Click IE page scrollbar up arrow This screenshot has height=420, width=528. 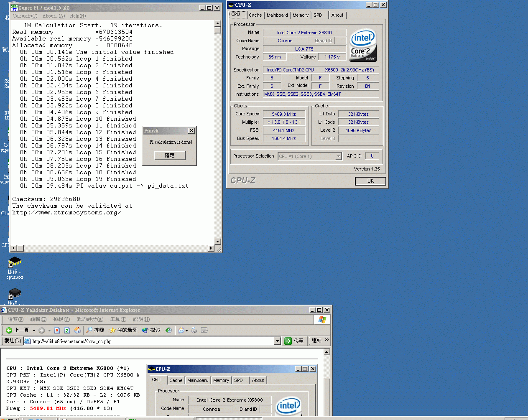coord(327,352)
